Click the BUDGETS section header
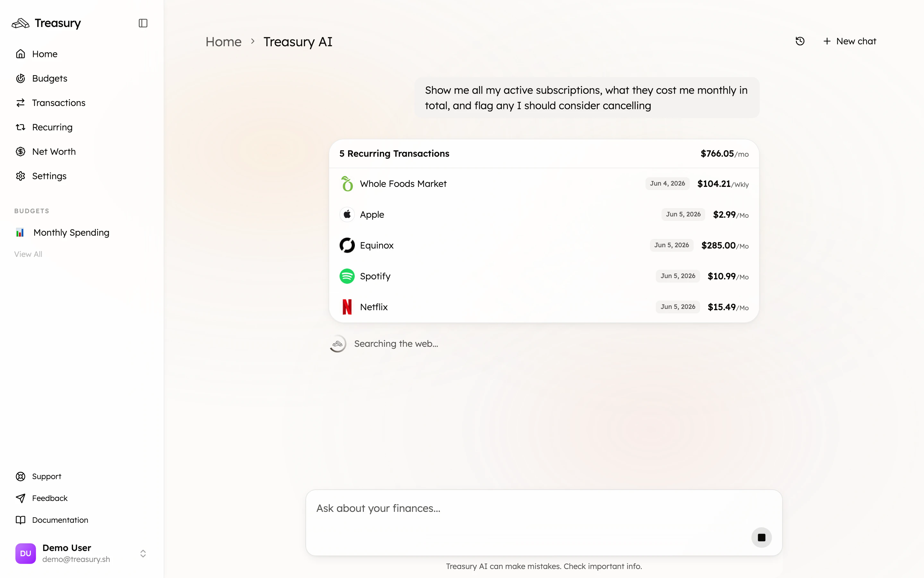Screen dimensions: 924x578 click(x=32, y=211)
